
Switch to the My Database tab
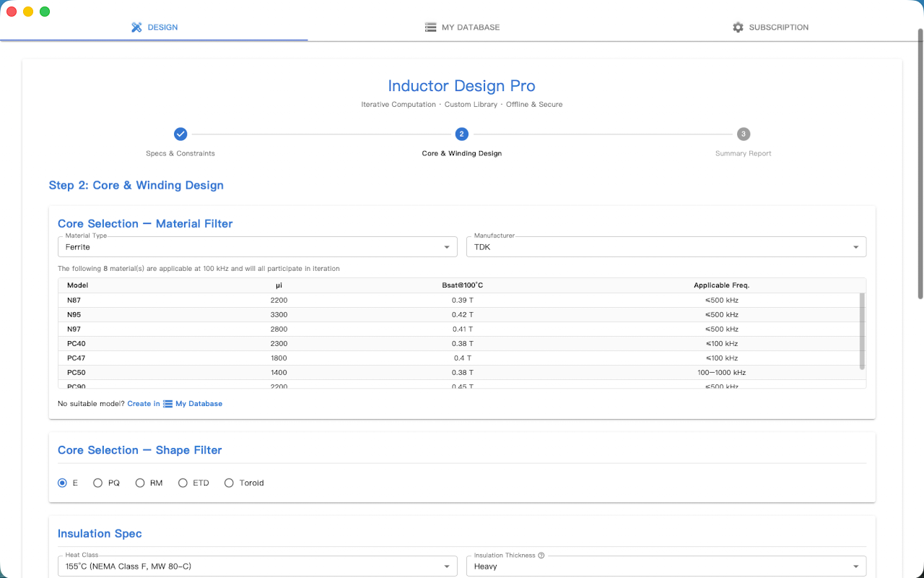pyautogui.click(x=462, y=27)
